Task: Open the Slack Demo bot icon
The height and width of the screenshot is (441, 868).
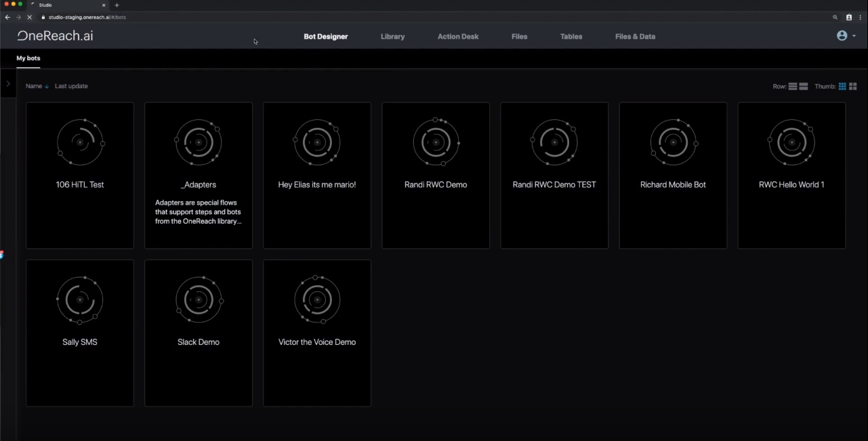Action: coord(199,299)
